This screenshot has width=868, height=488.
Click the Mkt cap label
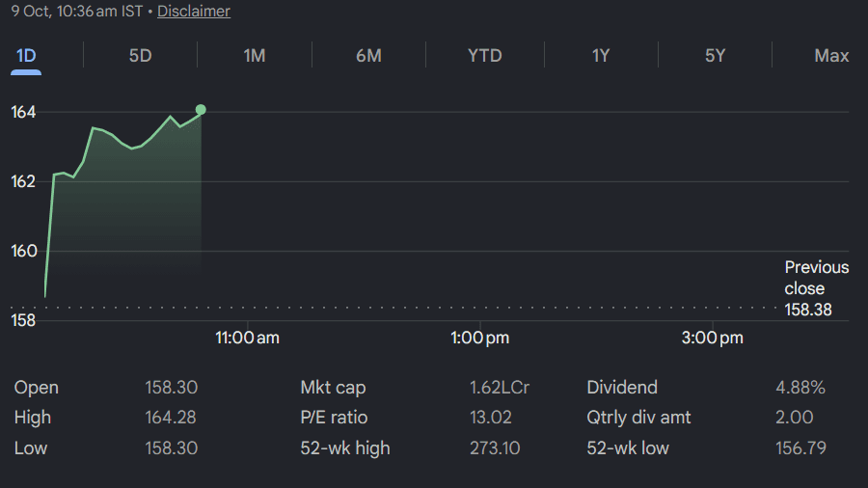tap(333, 388)
